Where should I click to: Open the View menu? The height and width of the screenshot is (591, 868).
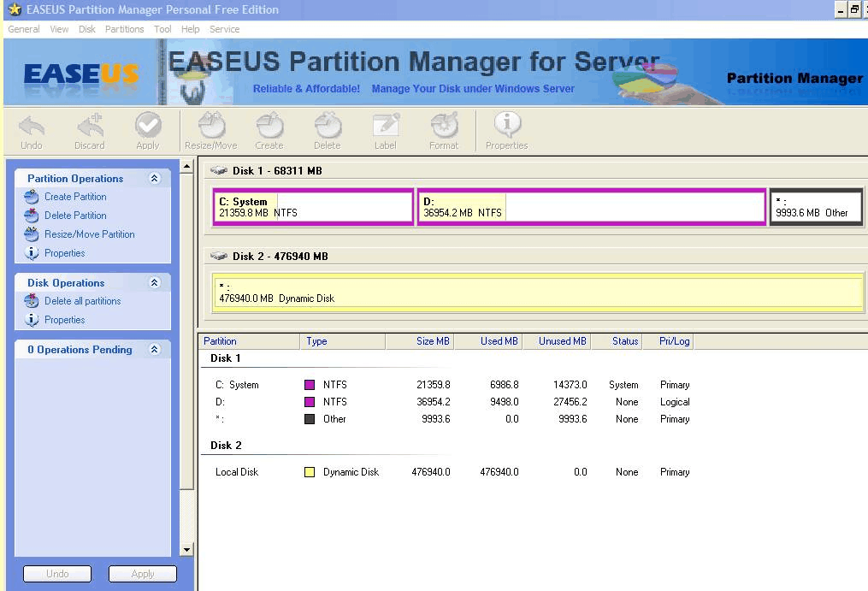pyautogui.click(x=59, y=29)
